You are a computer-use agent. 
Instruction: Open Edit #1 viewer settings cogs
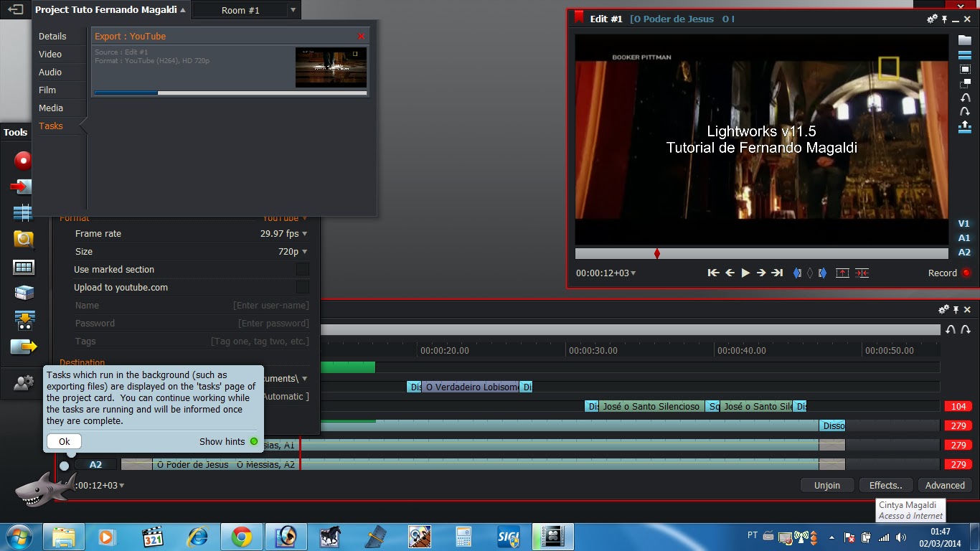932,19
